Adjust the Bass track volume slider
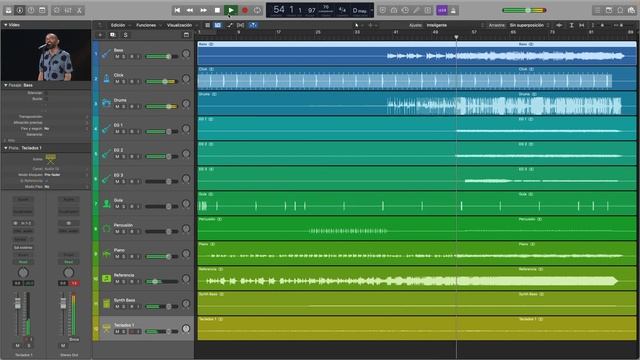The width and height of the screenshot is (640, 360). pos(162,57)
